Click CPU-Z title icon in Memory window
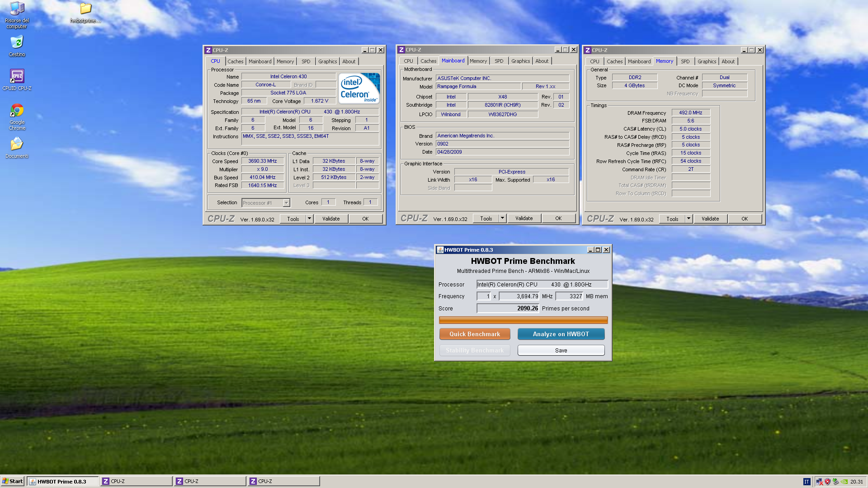This screenshot has width=868, height=488. coord(587,50)
